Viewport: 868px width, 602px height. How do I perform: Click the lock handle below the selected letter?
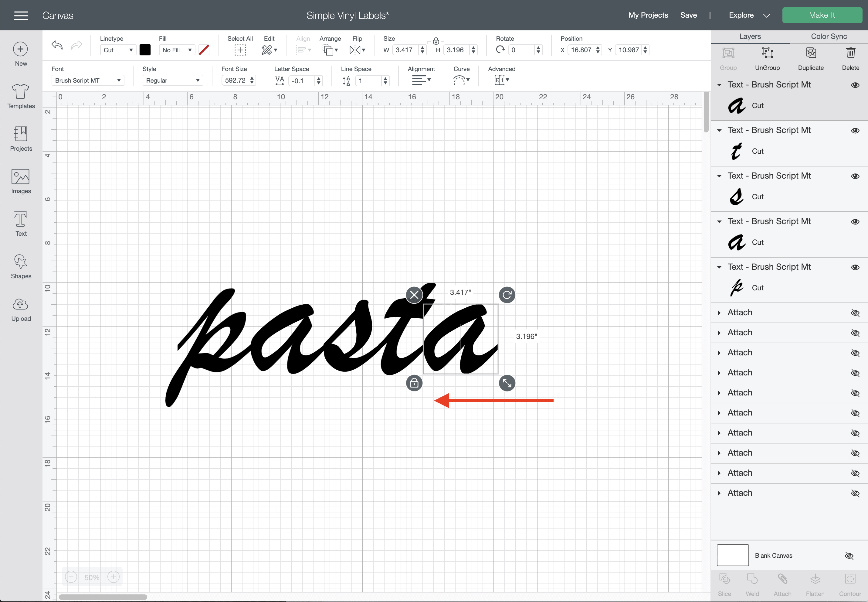click(x=414, y=383)
